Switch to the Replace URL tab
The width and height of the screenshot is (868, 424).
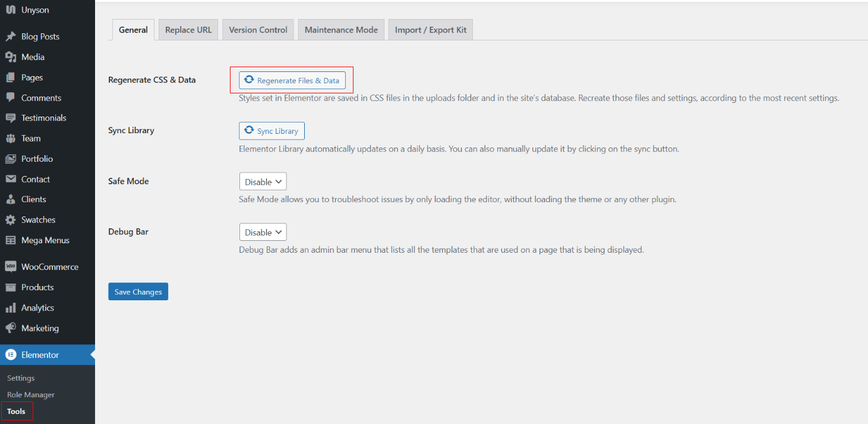[188, 30]
